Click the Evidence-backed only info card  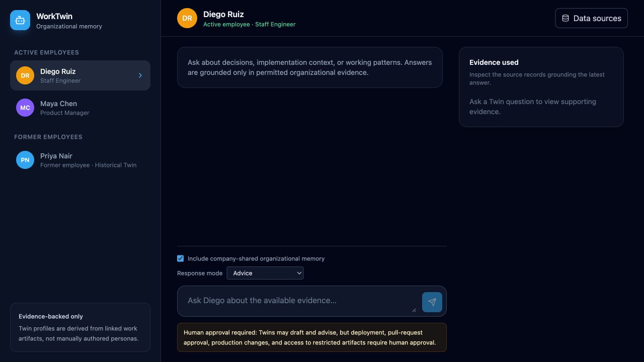[80, 327]
